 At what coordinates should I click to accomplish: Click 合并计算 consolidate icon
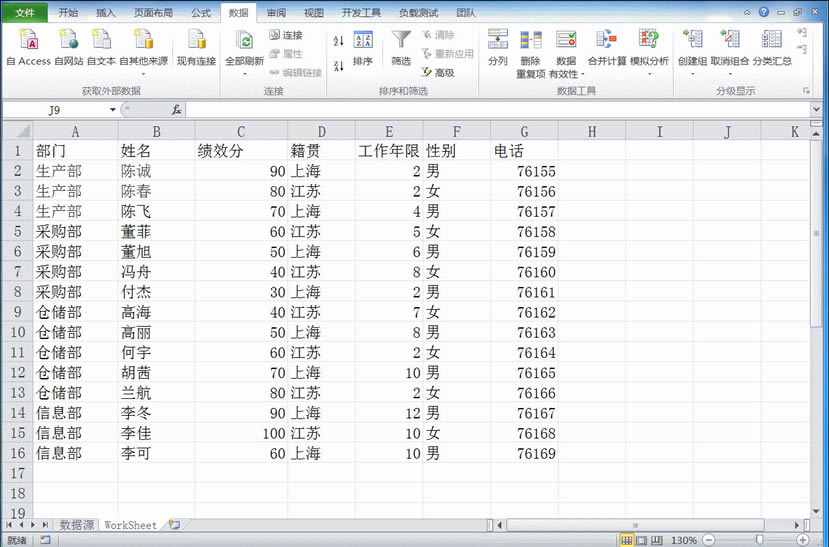pos(606,48)
